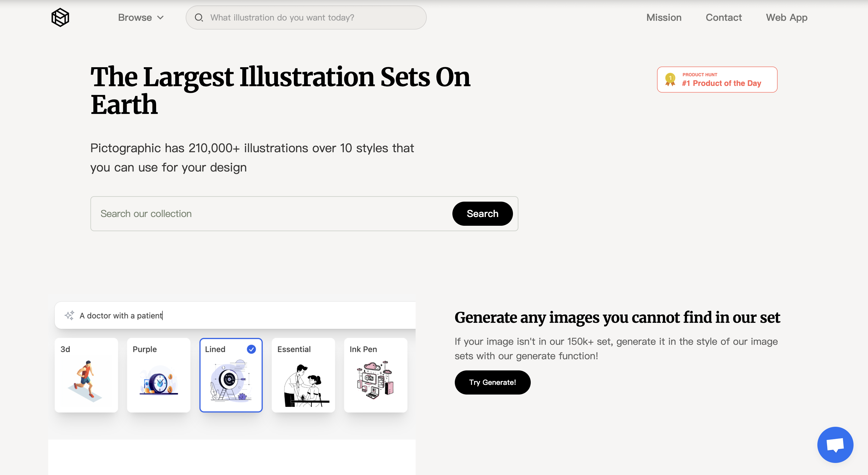Click the chevron arrow next to Browse

point(161,17)
